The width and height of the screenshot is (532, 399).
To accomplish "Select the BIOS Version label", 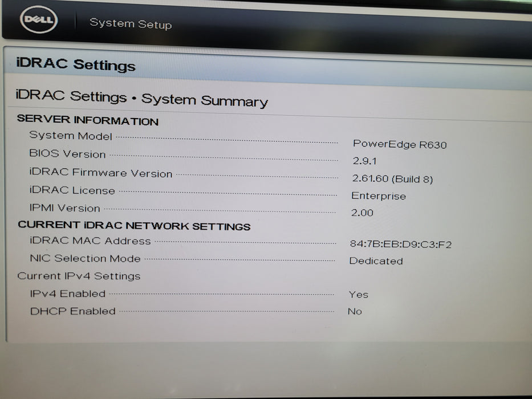I will [x=67, y=154].
